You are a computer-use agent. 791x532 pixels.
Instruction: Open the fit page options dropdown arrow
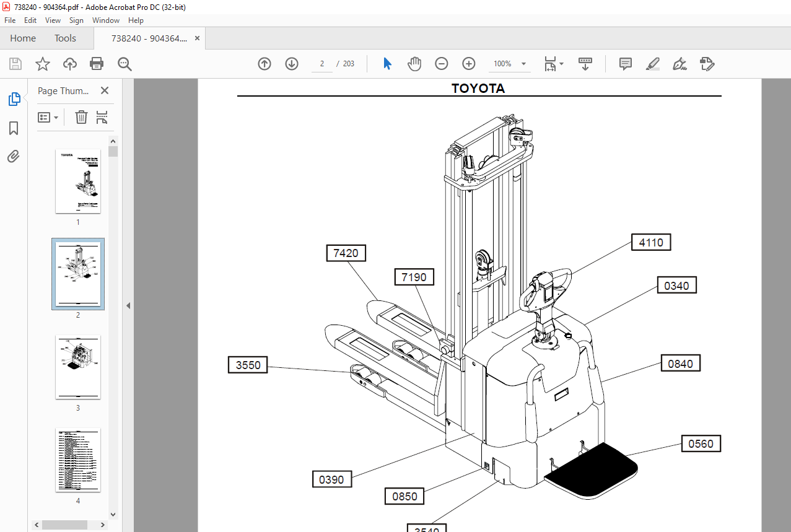coord(562,63)
